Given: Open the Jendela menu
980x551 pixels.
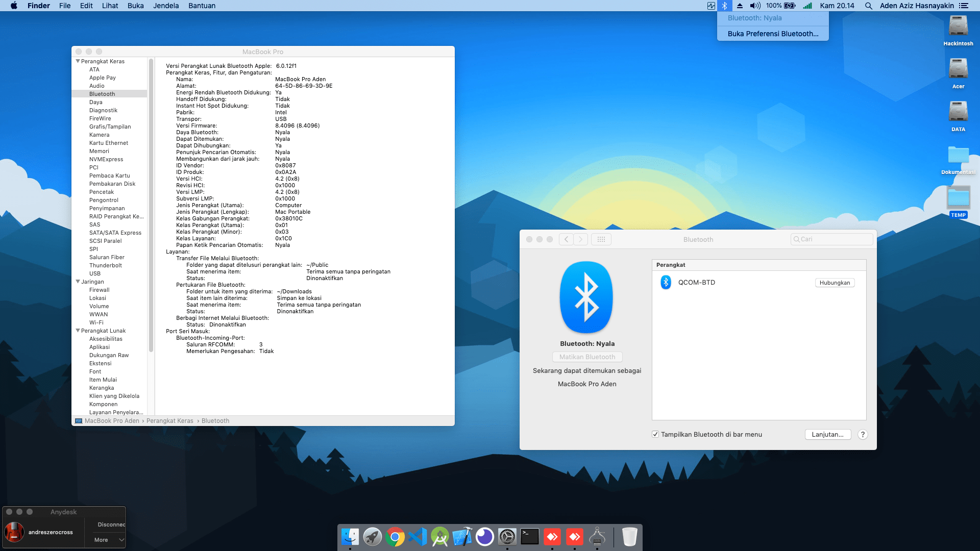Looking at the screenshot, I should (166, 6).
